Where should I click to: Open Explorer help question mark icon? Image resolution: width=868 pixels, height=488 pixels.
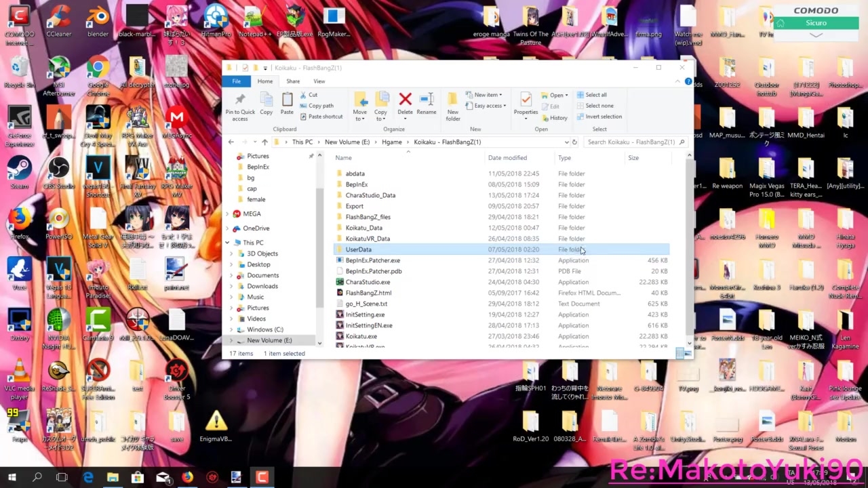click(x=688, y=81)
